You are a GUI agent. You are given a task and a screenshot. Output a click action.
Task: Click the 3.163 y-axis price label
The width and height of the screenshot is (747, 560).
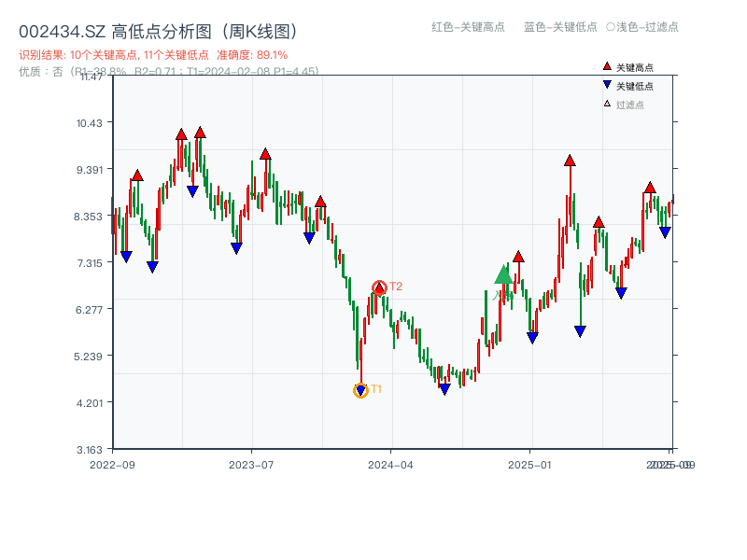[x=89, y=450]
